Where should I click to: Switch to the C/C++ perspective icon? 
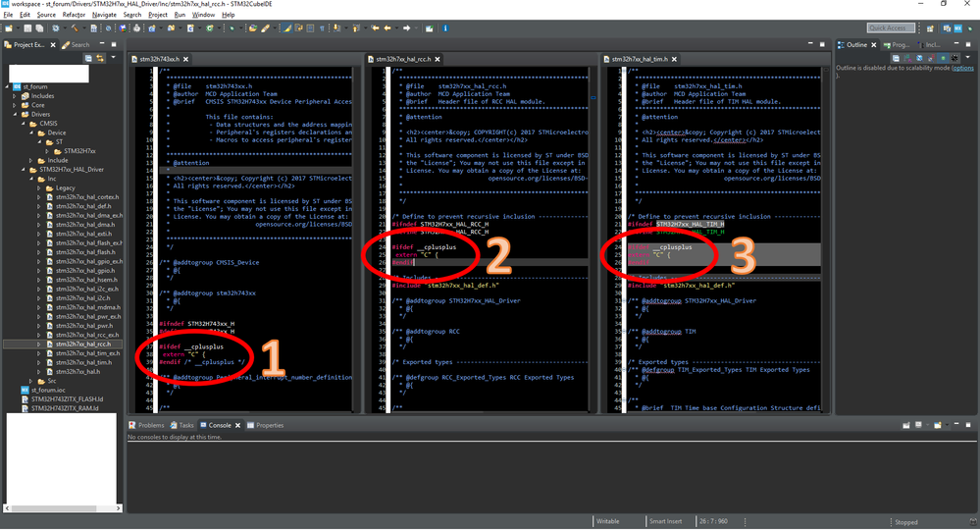(947, 28)
